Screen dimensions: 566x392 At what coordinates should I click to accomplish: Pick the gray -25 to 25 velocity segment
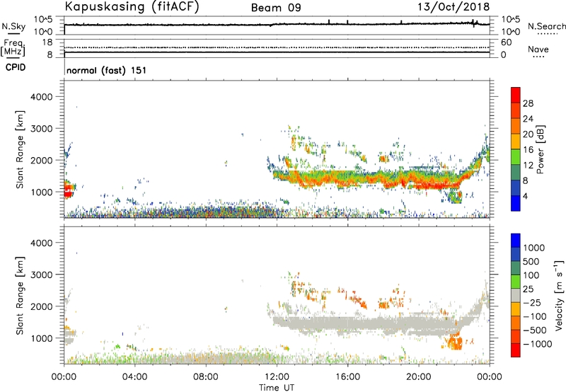point(516,295)
